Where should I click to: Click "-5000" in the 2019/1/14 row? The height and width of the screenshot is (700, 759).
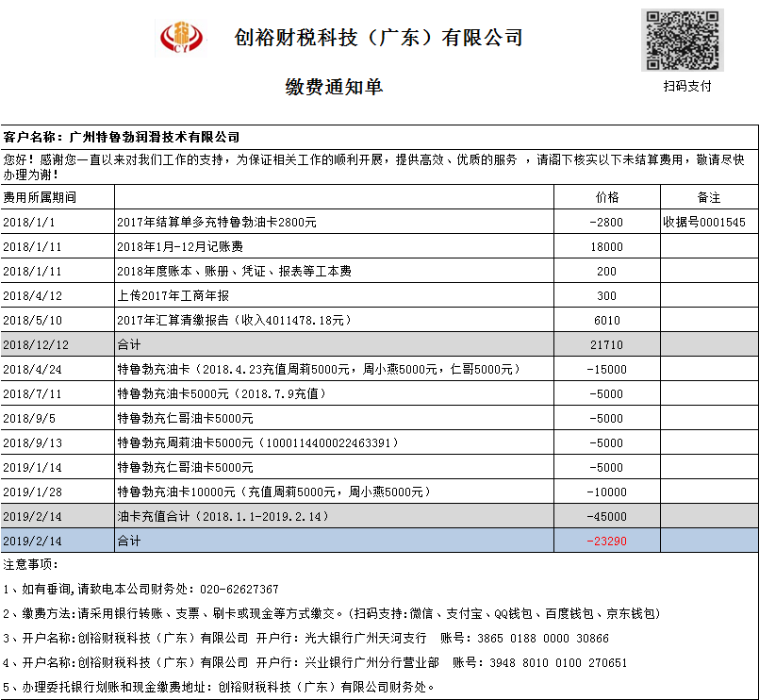click(x=606, y=468)
